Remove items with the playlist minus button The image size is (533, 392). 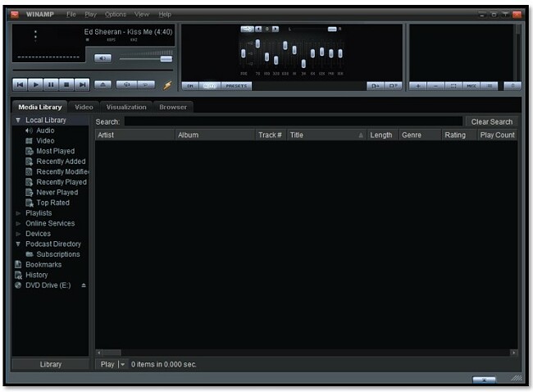point(435,86)
